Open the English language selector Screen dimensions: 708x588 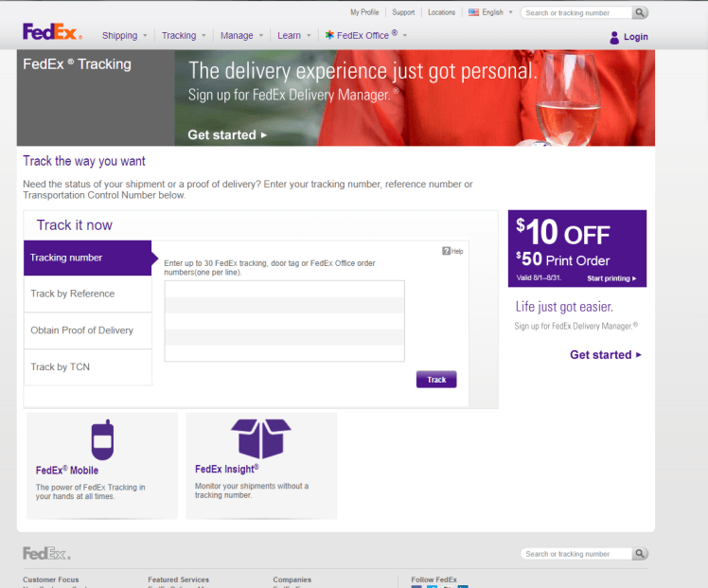coord(491,13)
